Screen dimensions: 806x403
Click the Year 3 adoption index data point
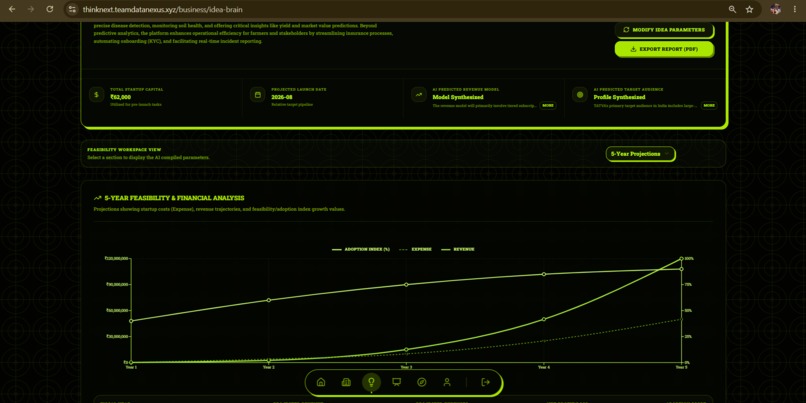[406, 284]
